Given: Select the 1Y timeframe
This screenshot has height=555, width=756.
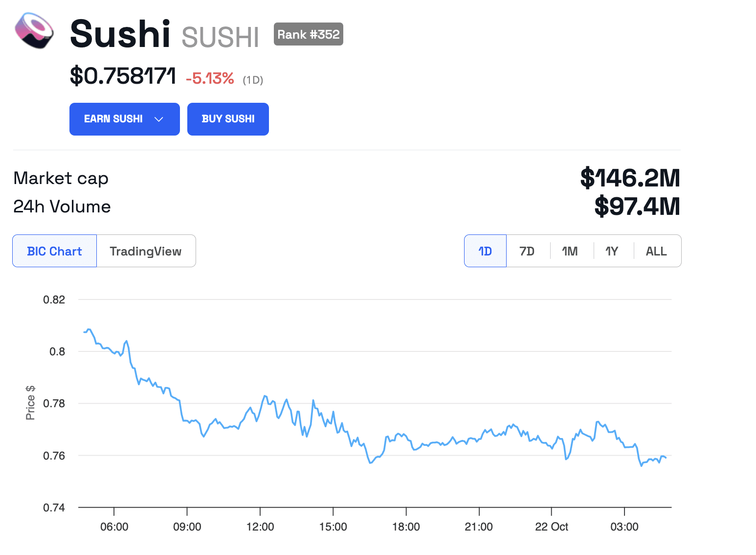Looking at the screenshot, I should 612,251.
